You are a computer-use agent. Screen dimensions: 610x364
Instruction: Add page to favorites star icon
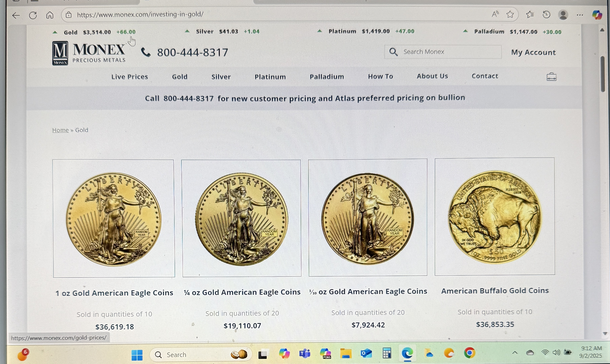click(x=510, y=14)
